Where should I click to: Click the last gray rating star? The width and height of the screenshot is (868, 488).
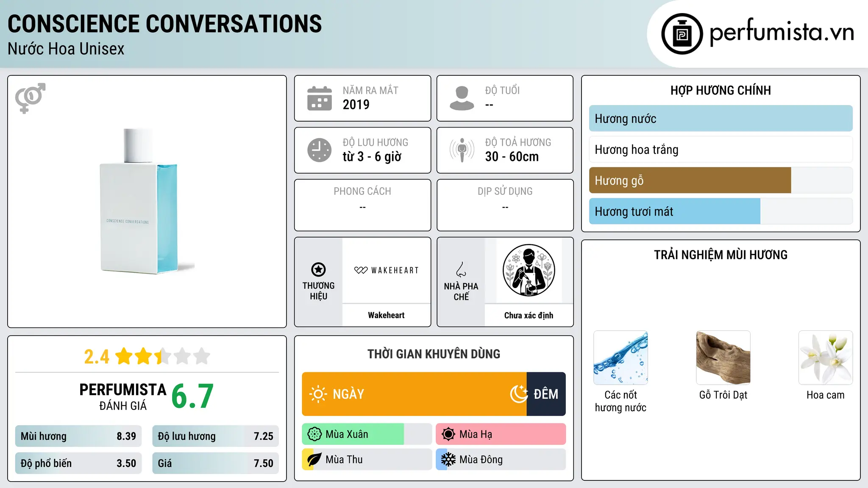click(x=202, y=356)
